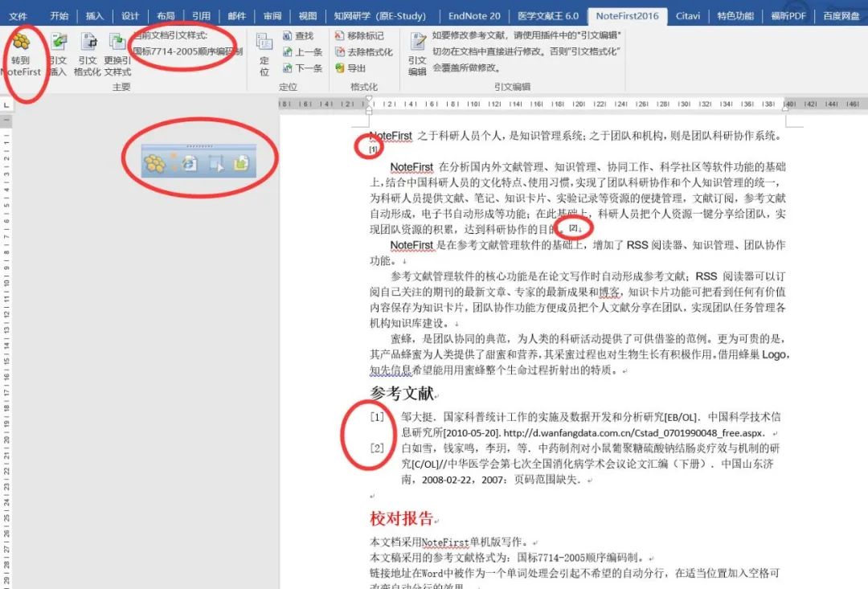The image size is (868, 589).
Task: Click the underlined word 知先信息
Action: tap(391, 370)
